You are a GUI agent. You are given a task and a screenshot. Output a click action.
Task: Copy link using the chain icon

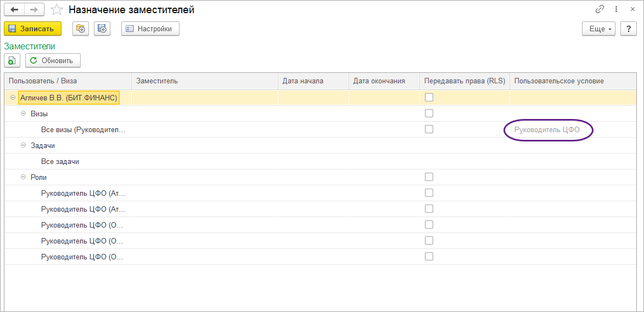(x=600, y=10)
